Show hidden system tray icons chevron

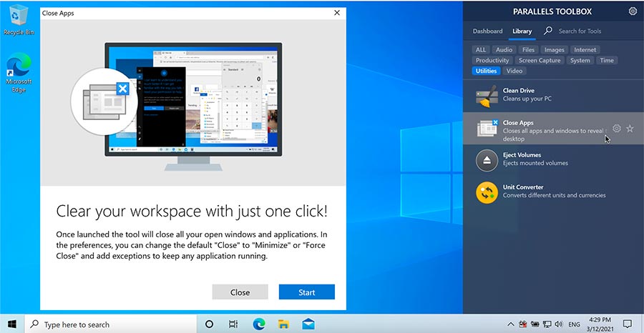point(510,324)
